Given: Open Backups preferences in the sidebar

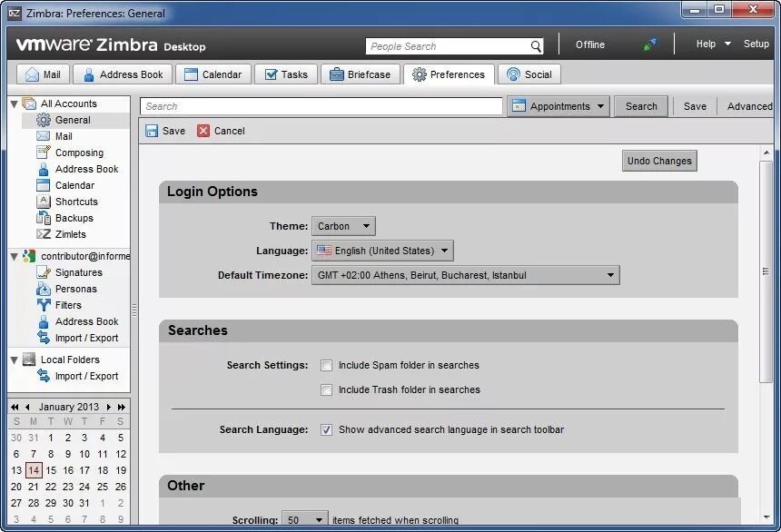Looking at the screenshot, I should click(64, 218).
